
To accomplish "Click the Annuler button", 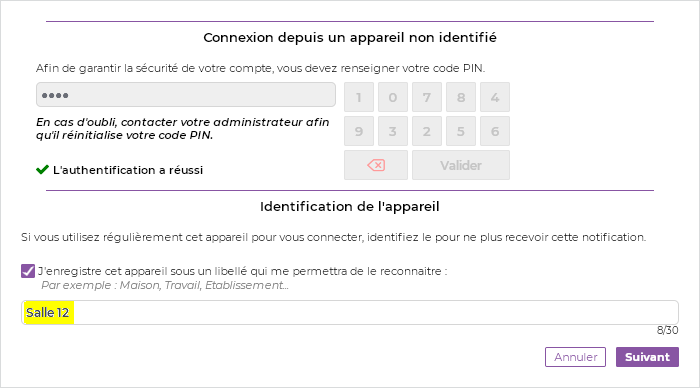I will coord(575,357).
